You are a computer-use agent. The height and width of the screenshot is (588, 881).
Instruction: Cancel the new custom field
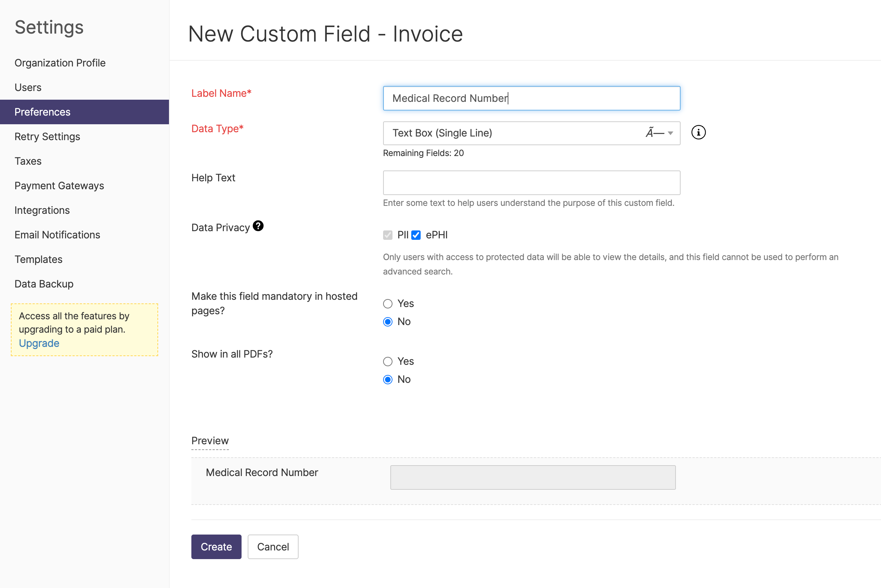click(273, 546)
